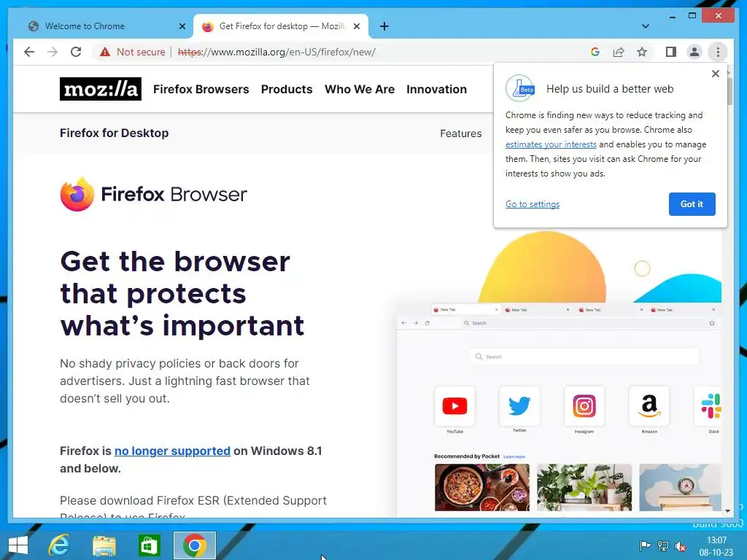Click the Instagram tile in the Firefox preview
This screenshot has width=747, height=560.
click(584, 406)
